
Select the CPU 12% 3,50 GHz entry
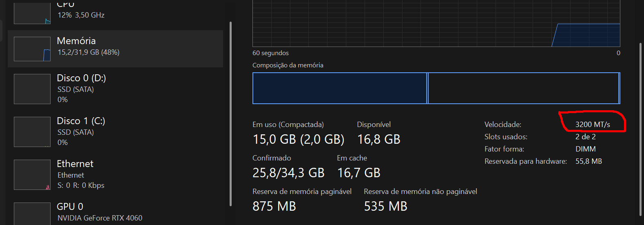(x=81, y=15)
